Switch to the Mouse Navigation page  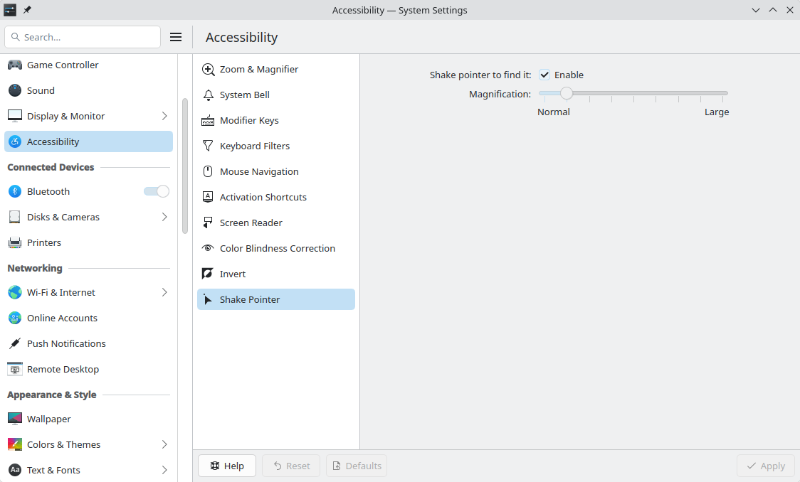(x=258, y=172)
